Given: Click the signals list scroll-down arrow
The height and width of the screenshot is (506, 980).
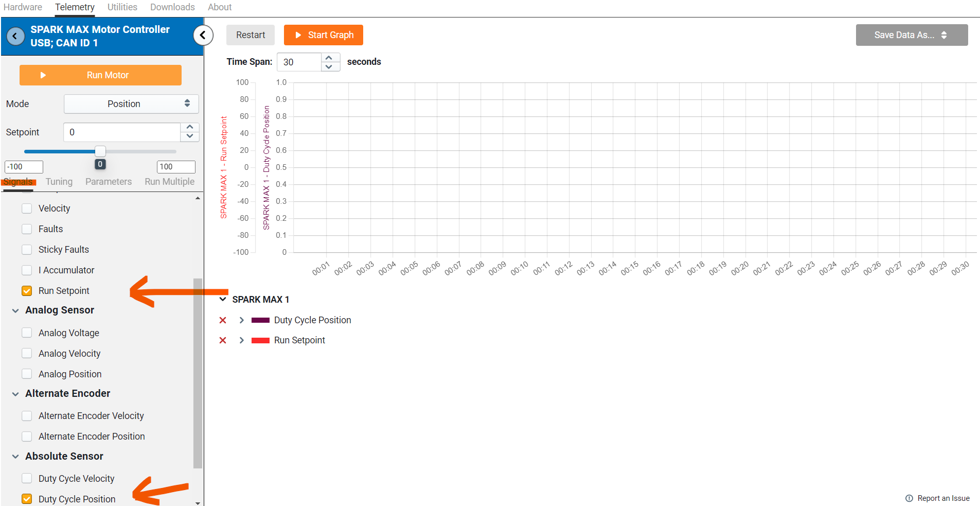Looking at the screenshot, I should pos(198,503).
